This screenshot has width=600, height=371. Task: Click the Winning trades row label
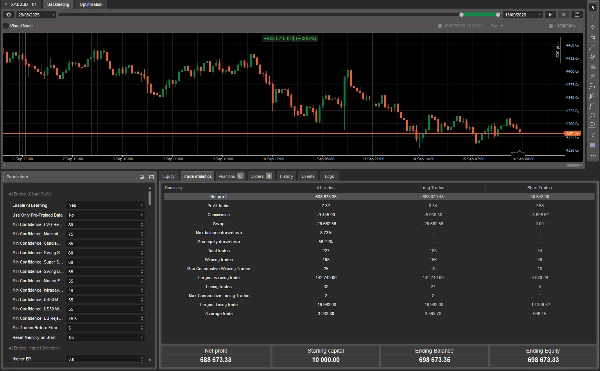218,260
